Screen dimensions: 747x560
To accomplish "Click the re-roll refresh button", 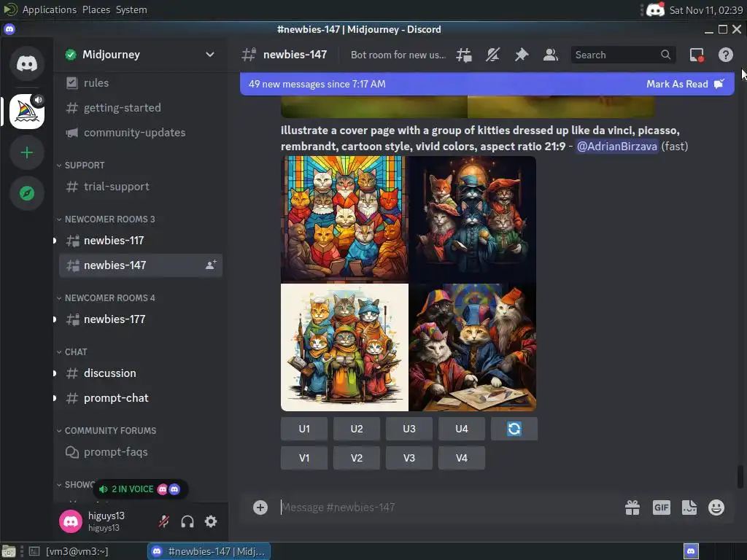I will click(514, 429).
